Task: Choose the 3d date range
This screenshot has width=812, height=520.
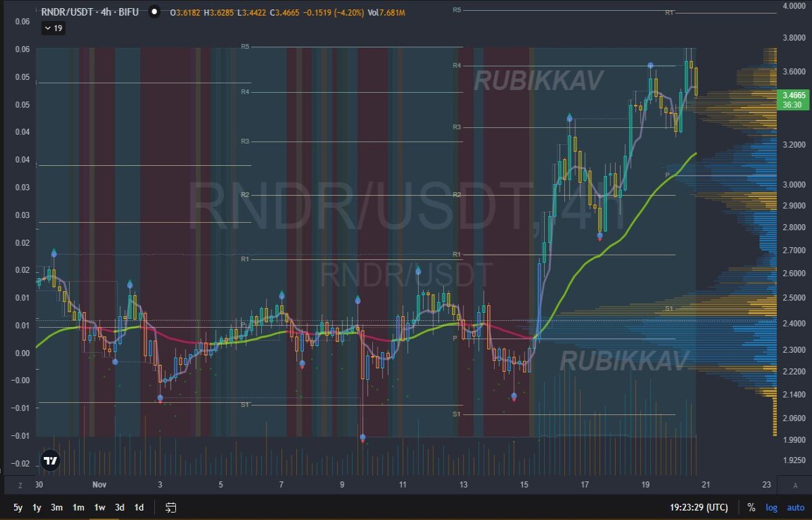Action: pos(120,507)
